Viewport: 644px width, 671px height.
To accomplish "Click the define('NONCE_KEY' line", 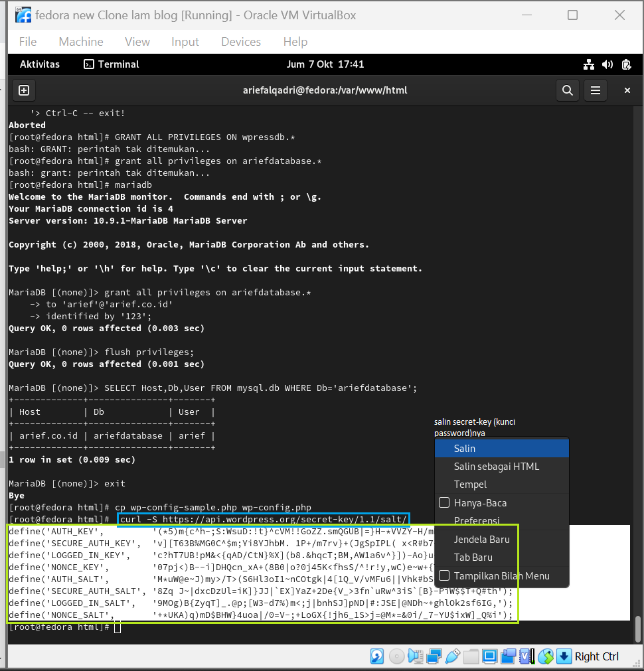I will (x=221, y=567).
